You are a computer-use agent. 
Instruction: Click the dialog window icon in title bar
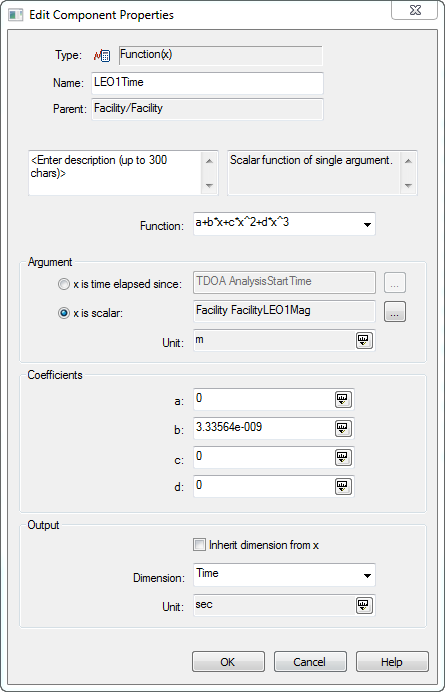pos(16,15)
